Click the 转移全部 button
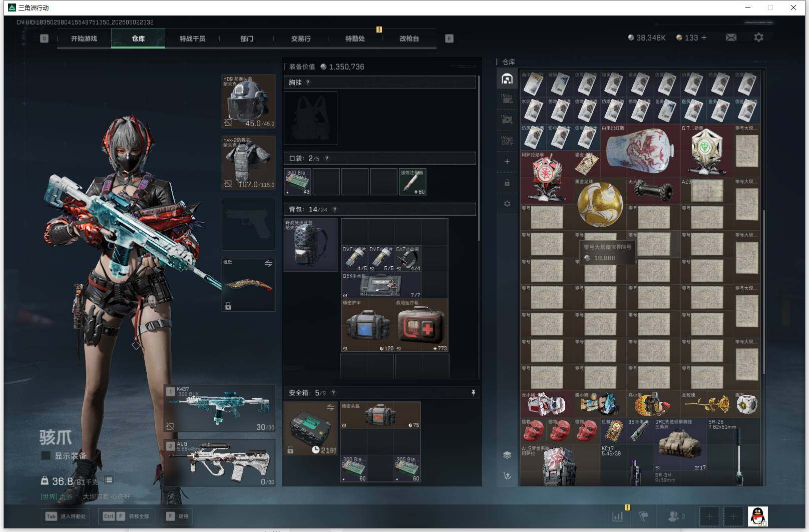The width and height of the screenshot is (809, 532). [x=126, y=516]
